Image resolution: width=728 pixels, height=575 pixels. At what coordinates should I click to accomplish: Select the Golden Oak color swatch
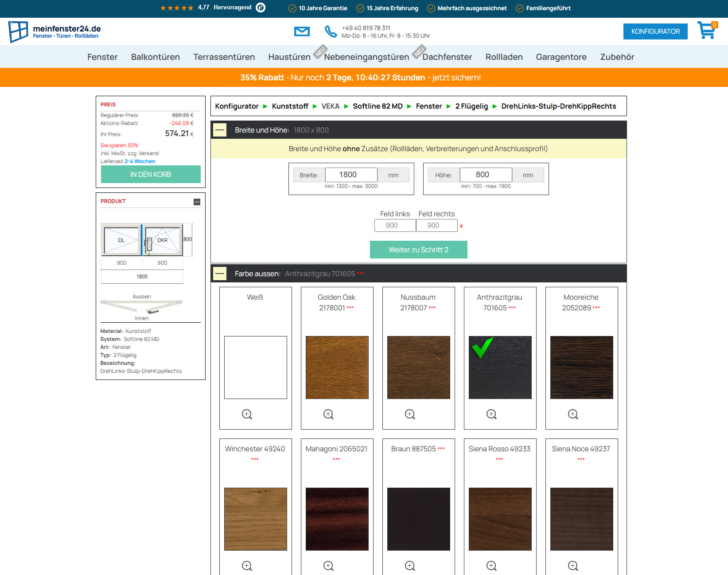pos(337,368)
